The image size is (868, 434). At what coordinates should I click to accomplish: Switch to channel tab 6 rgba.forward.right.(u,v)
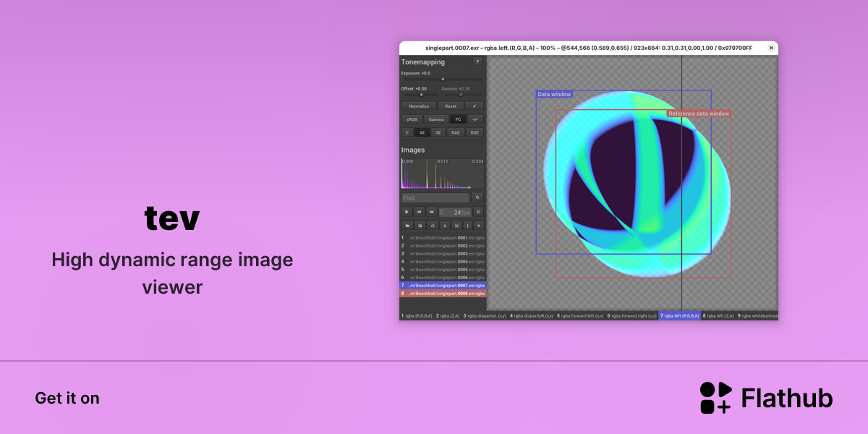(x=632, y=316)
